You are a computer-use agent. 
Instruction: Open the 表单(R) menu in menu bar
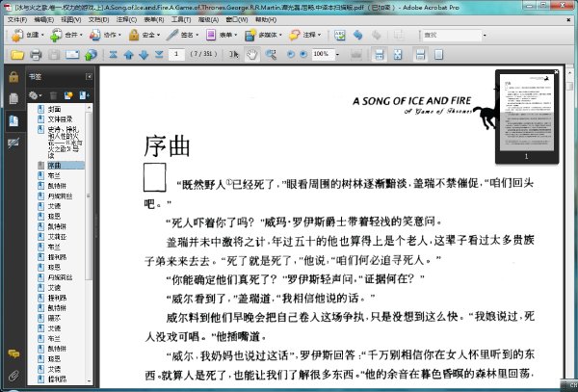[154, 19]
